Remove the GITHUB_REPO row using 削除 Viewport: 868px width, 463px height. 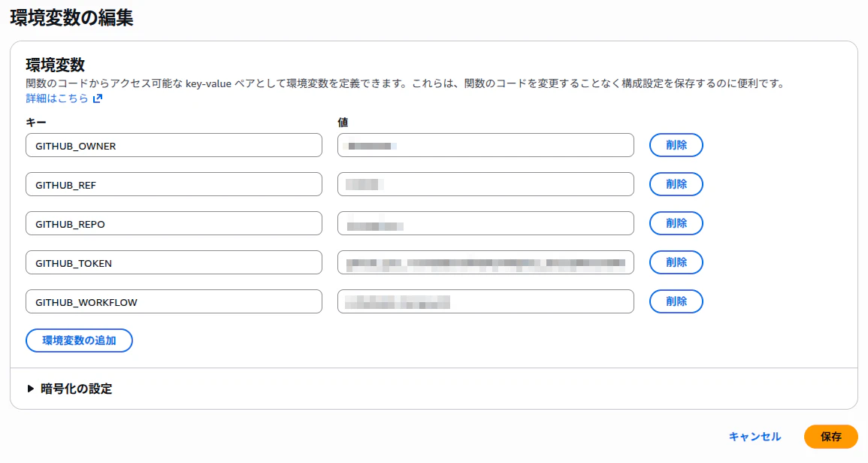point(676,223)
